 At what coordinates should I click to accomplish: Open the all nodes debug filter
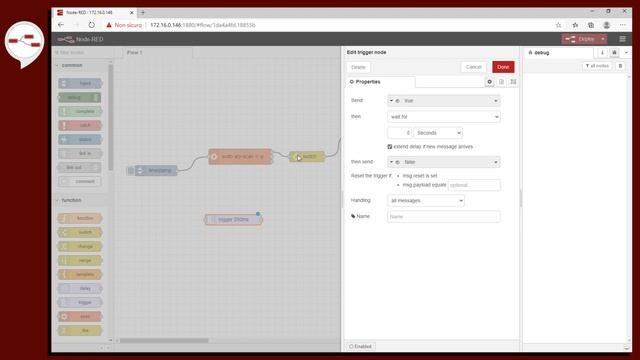597,66
